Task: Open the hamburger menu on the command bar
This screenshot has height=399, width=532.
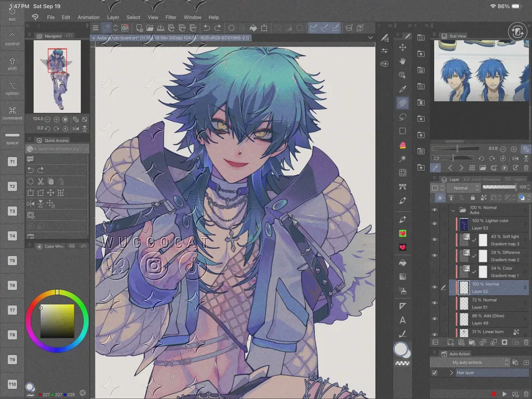Action: (x=96, y=28)
